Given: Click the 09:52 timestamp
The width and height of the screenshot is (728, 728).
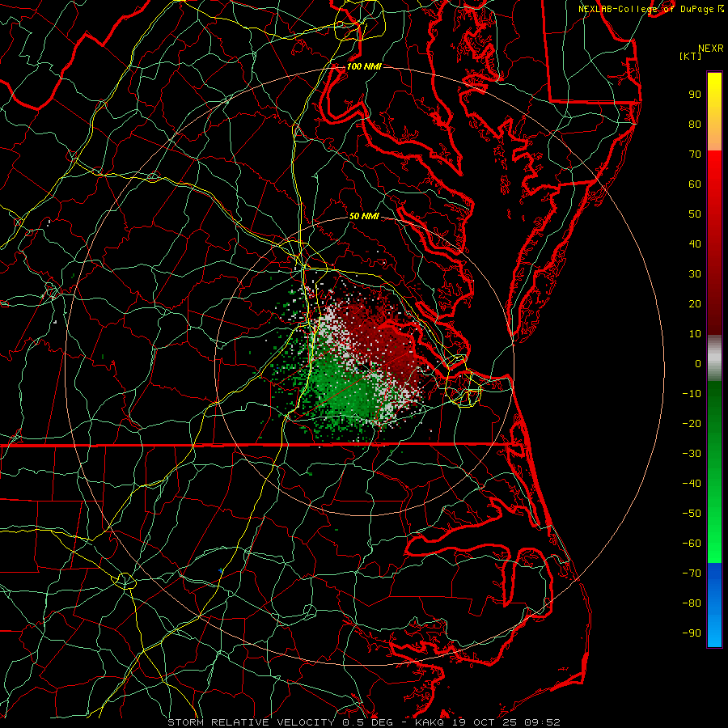Looking at the screenshot, I should point(542,722).
